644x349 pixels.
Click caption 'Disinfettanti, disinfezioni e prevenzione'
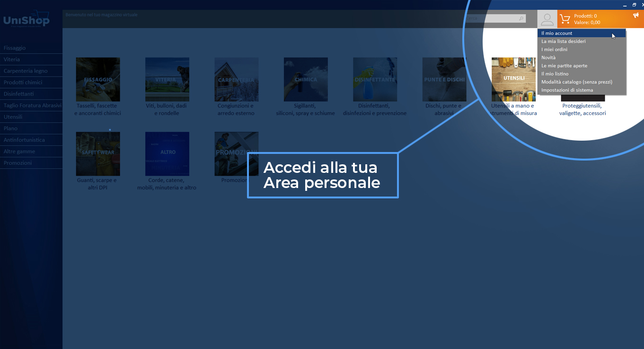(x=375, y=109)
